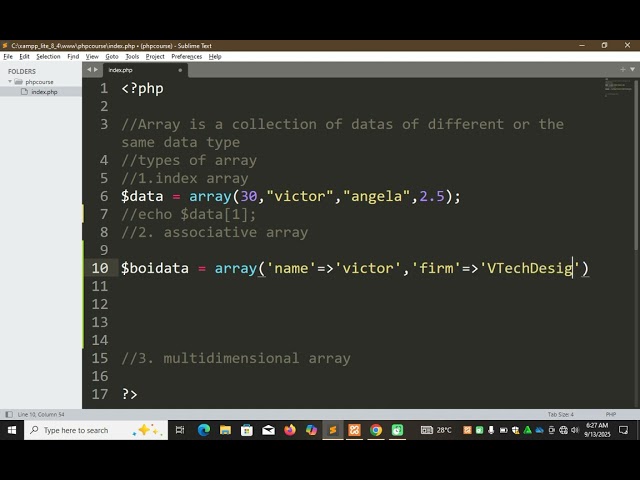Click the next tab arrow
This screenshot has height=480, width=640.
point(96,70)
